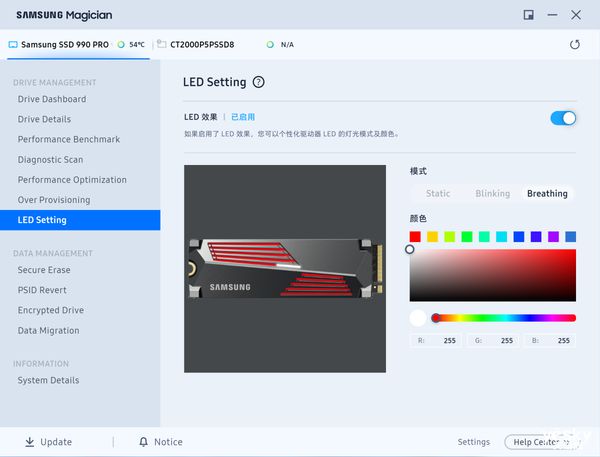
Task: Click the N/A status of CT2000P5PSSD8
Action: coord(287,44)
